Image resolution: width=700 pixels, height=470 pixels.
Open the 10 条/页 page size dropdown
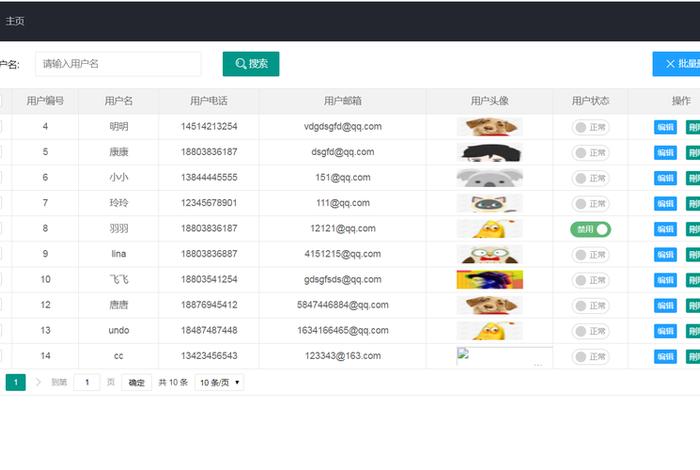coord(219,383)
